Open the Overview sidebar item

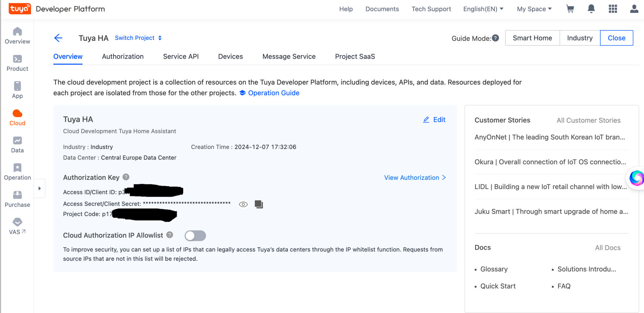[x=17, y=36]
